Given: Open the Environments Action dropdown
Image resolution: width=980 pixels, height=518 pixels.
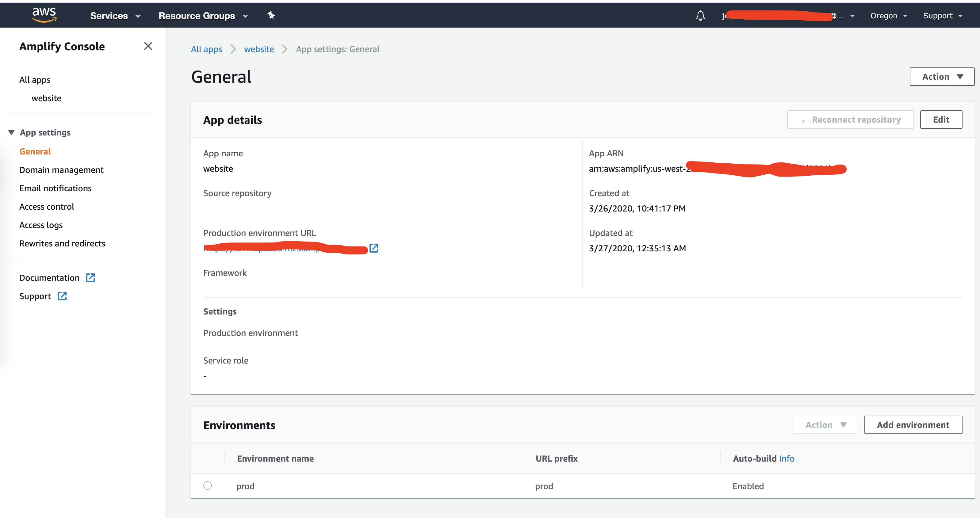Looking at the screenshot, I should (x=825, y=425).
